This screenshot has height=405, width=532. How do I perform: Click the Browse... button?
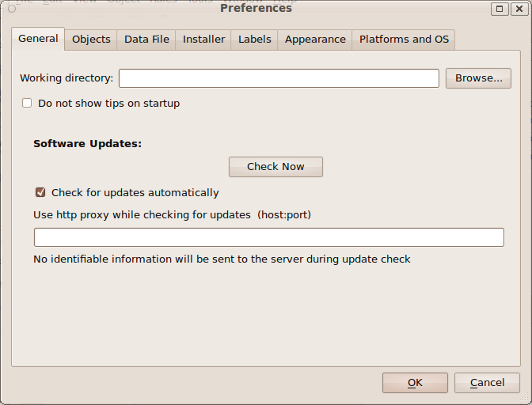478,78
